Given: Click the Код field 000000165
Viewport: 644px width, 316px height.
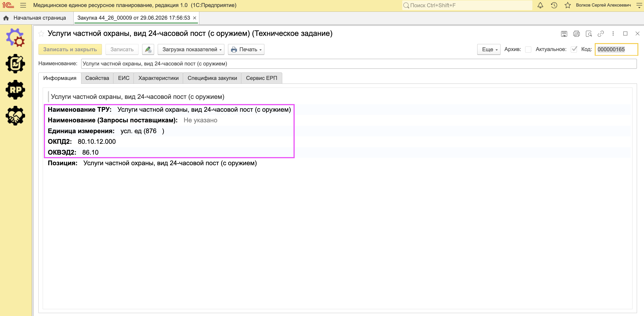Looking at the screenshot, I should point(616,49).
